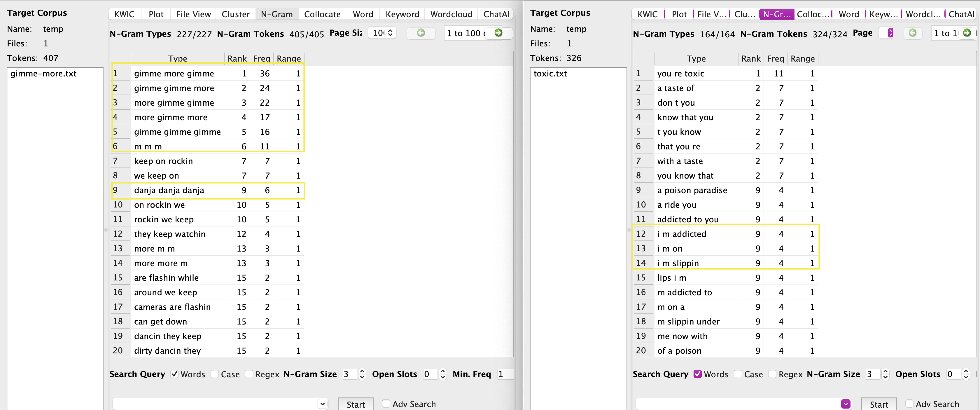Click gray previous-page arrow in right window
This screenshot has width=980, height=410.
point(913,33)
